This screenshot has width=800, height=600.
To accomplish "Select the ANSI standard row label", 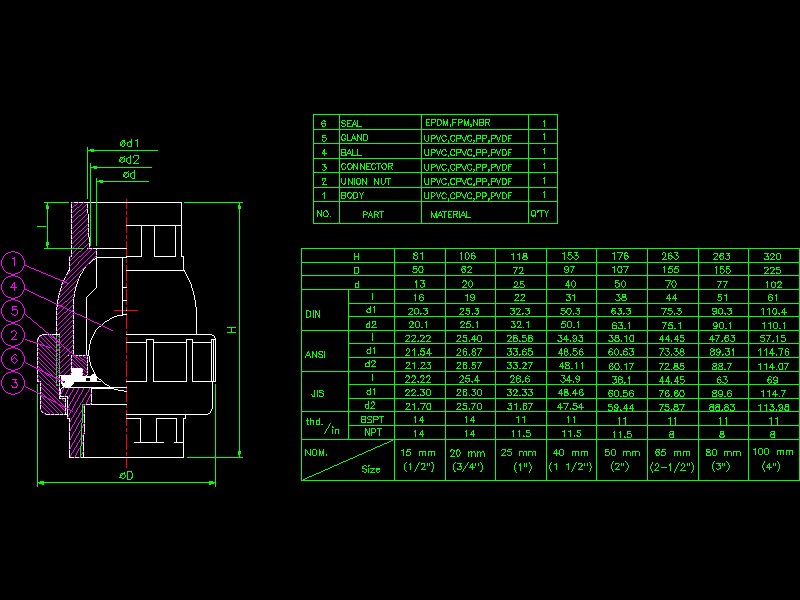I will 316,355.
